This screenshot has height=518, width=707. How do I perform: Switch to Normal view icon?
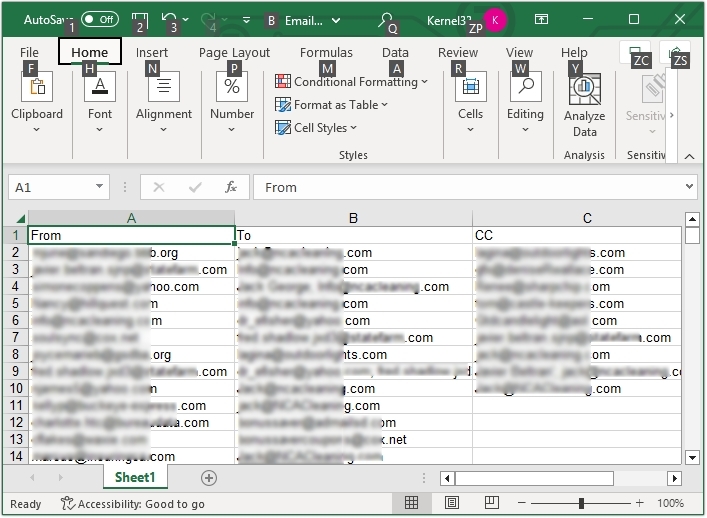411,503
